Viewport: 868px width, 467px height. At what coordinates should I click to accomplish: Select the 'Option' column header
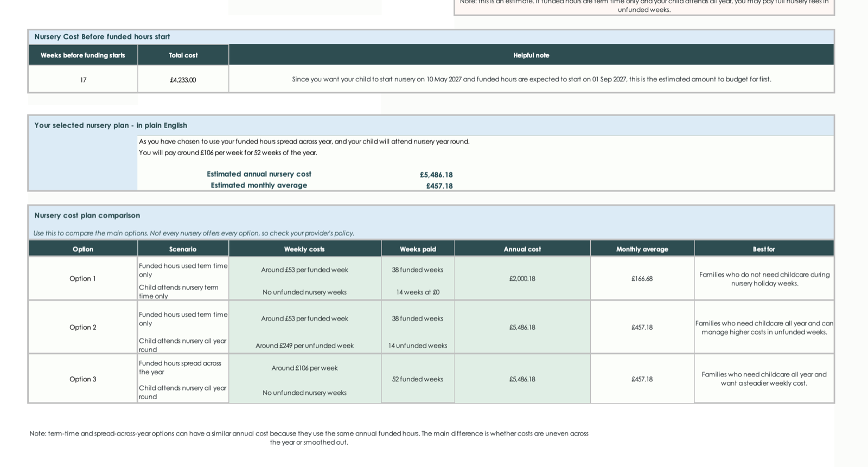[x=83, y=249]
